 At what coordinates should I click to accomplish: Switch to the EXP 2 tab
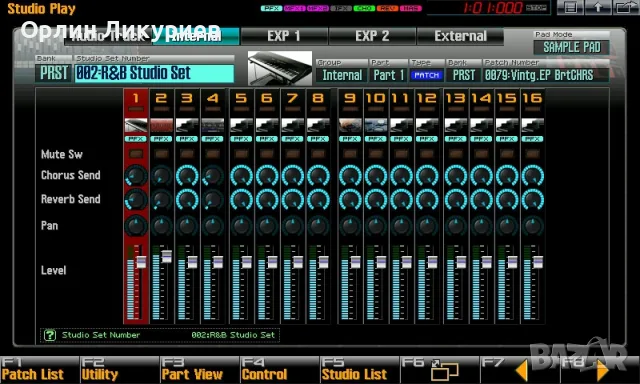coord(372,36)
